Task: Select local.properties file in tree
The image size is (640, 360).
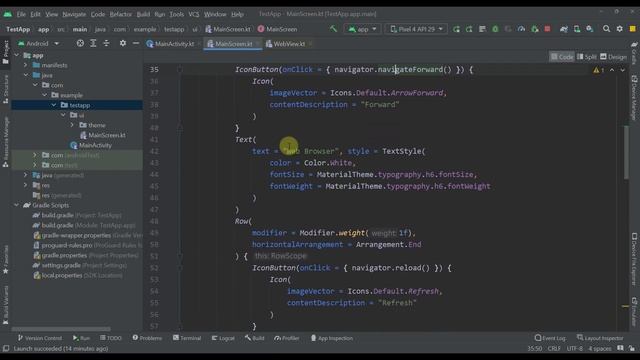Action: [x=78, y=276]
